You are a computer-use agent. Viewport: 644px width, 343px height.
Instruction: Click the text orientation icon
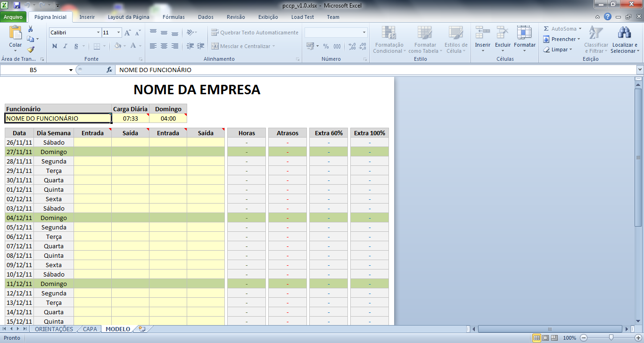190,33
